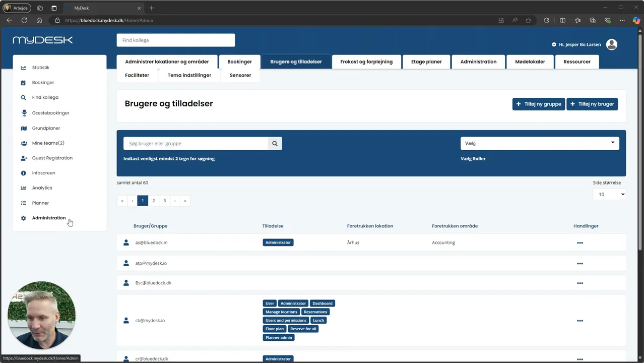Click the browser home icon

pyautogui.click(x=39, y=20)
